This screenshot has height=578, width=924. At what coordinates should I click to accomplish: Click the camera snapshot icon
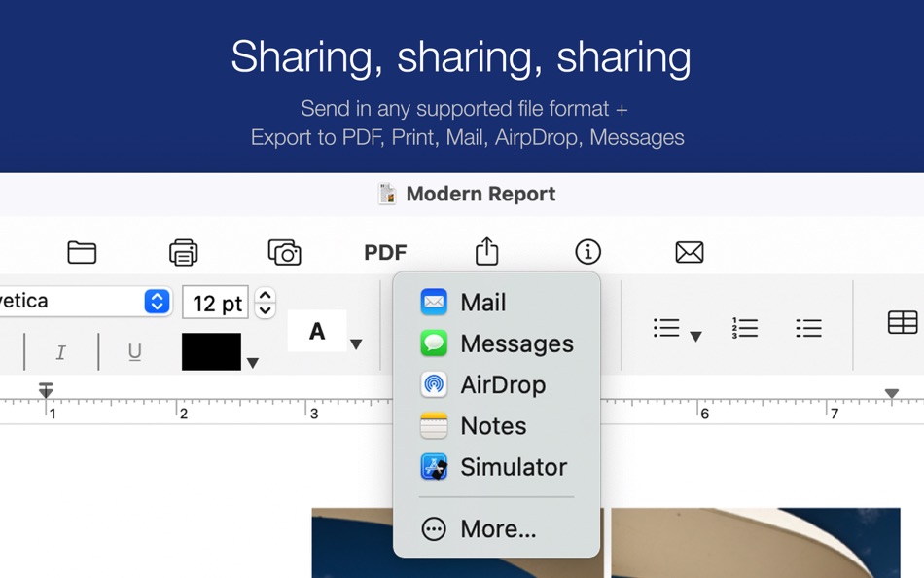coord(285,252)
